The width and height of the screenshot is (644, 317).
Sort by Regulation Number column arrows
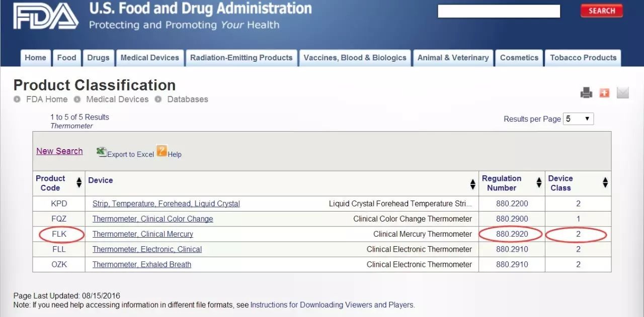(539, 183)
